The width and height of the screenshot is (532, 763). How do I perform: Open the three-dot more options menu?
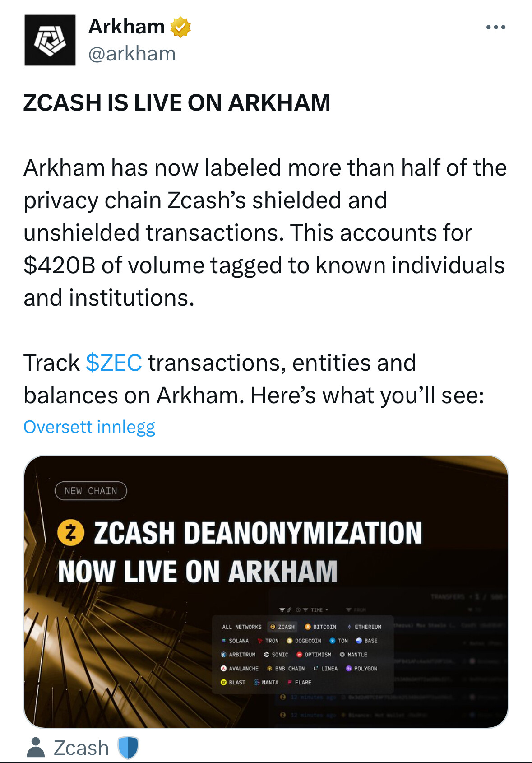(x=495, y=28)
